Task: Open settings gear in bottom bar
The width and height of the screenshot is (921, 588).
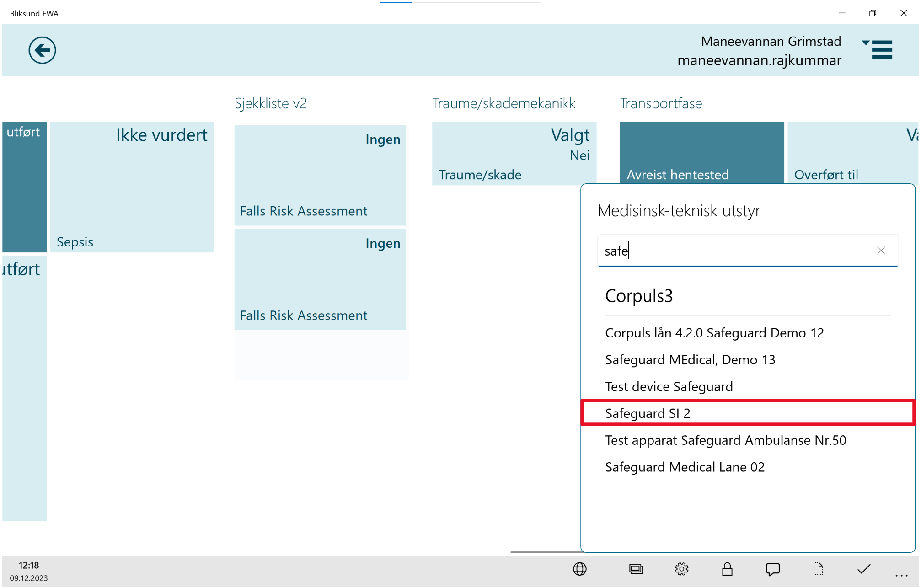Action: 681,569
